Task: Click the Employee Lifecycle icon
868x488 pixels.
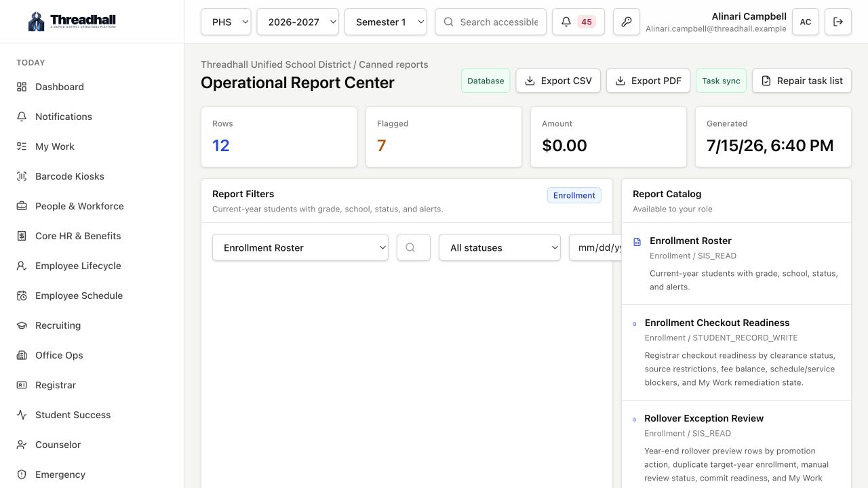Action: [22, 266]
